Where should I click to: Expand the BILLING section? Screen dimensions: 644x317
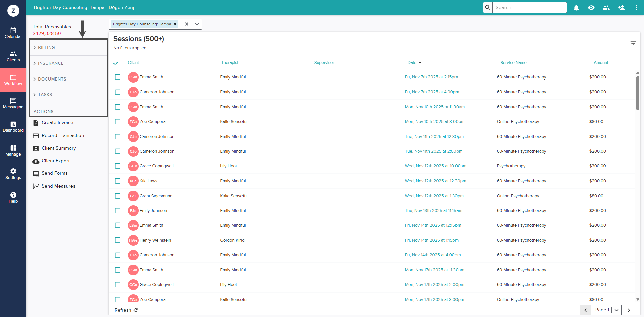pos(68,48)
